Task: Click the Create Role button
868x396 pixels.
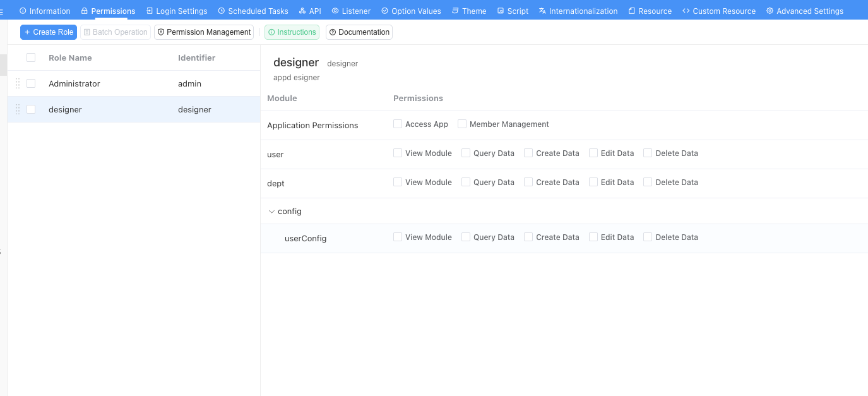Action: click(49, 32)
